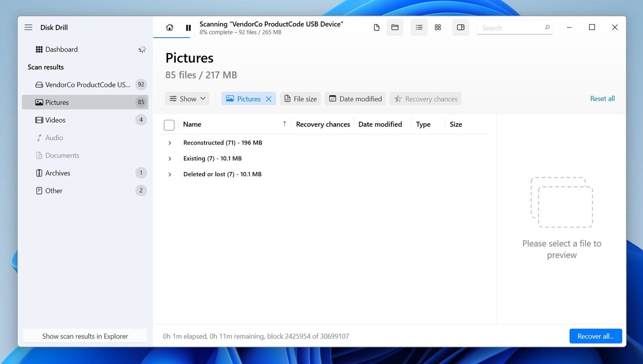The height and width of the screenshot is (364, 643).
Task: Click the search magnifier icon
Action: [547, 28]
